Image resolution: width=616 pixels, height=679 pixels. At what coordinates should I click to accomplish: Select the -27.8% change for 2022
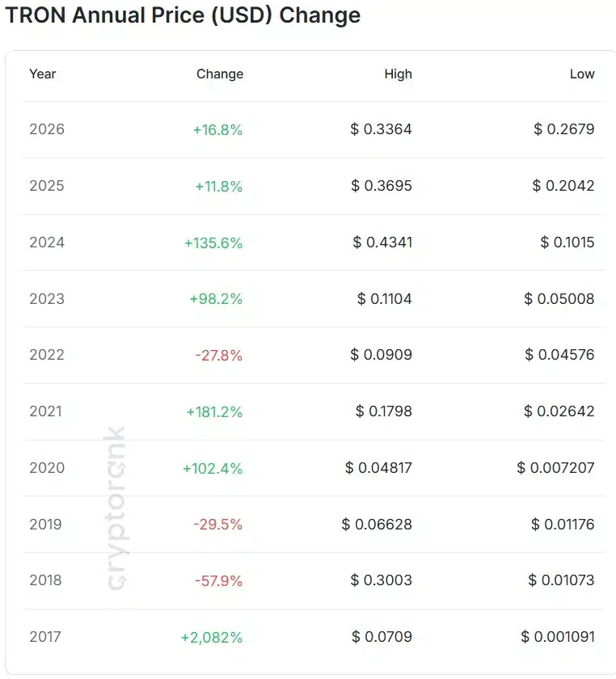218,355
